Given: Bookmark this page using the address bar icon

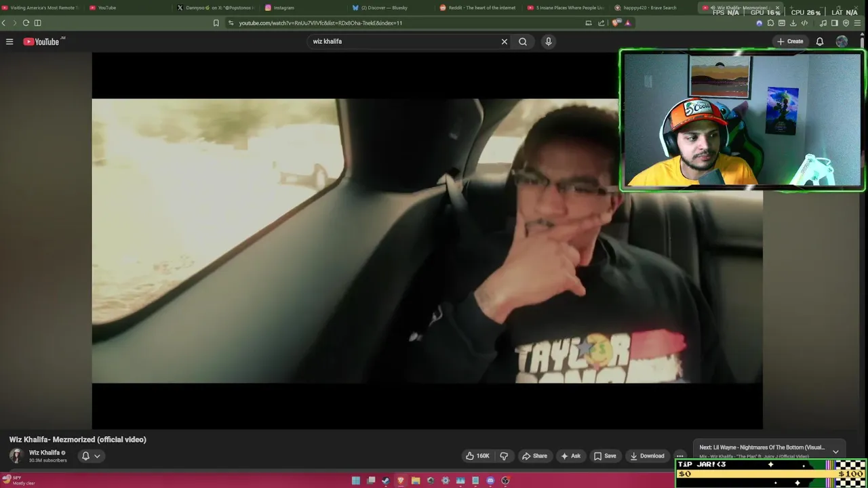Looking at the screenshot, I should tap(216, 23).
